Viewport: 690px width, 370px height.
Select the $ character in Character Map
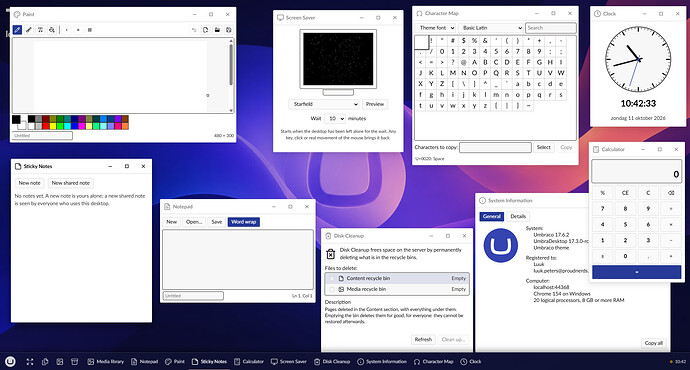463,40
